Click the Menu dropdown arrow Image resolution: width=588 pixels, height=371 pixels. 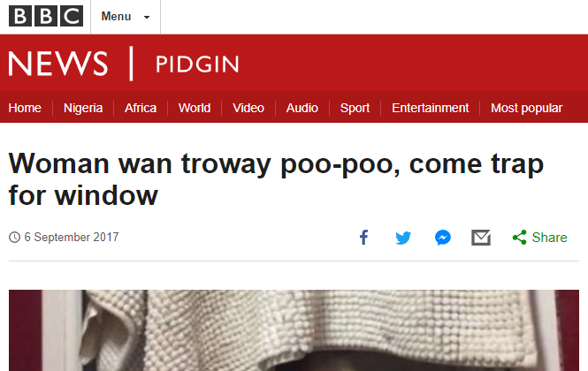tap(147, 18)
